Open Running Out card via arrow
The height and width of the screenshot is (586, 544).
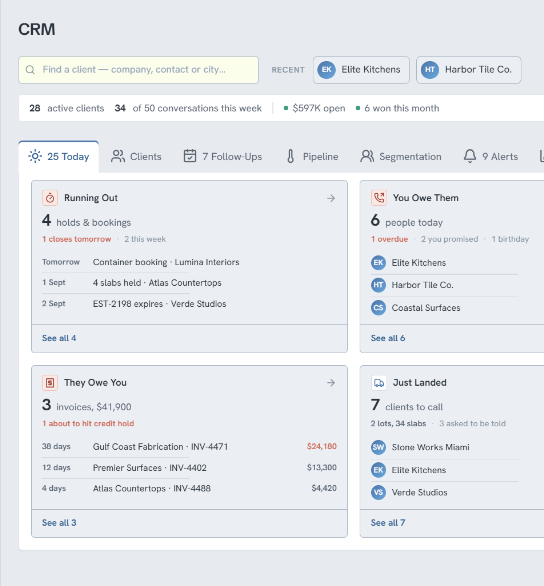(331, 198)
